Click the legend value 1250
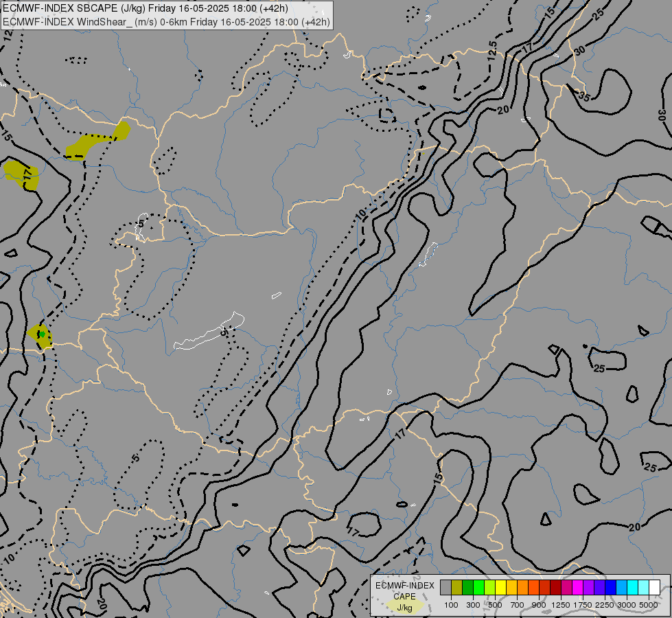Viewport: 672px width, 618px height. tap(561, 605)
